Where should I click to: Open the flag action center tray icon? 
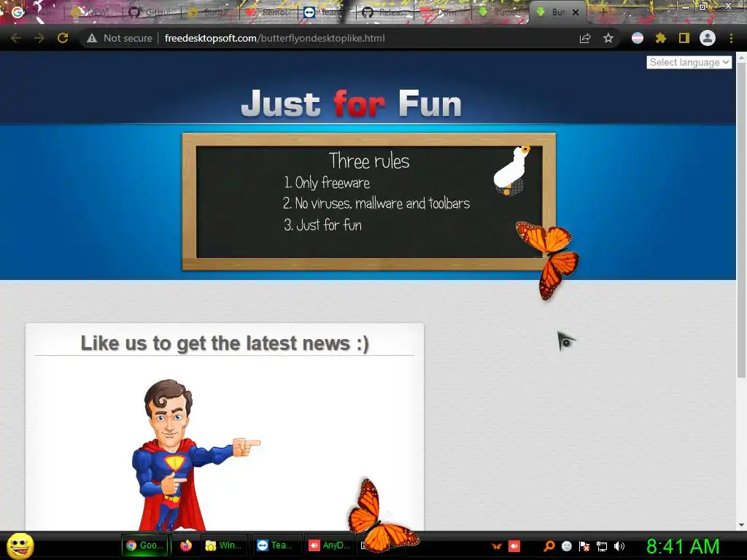click(584, 546)
